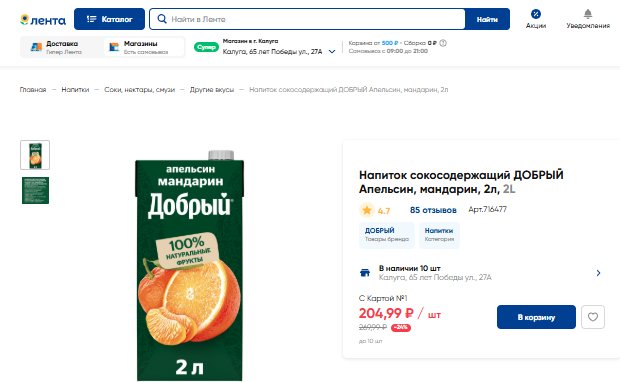Click the В корзину button
Viewport: 620px width, 382px height.
[536, 317]
